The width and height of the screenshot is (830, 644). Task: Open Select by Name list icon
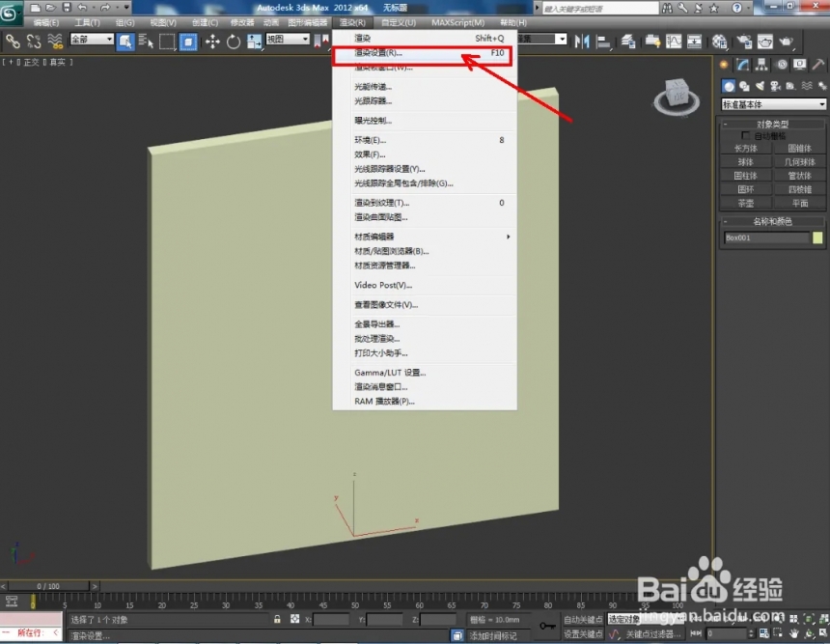click(146, 42)
